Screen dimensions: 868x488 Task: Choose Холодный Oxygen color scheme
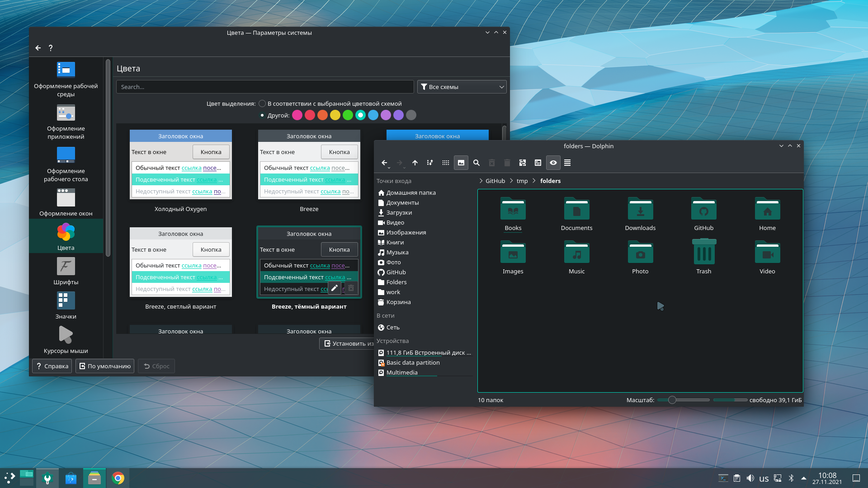(x=181, y=164)
